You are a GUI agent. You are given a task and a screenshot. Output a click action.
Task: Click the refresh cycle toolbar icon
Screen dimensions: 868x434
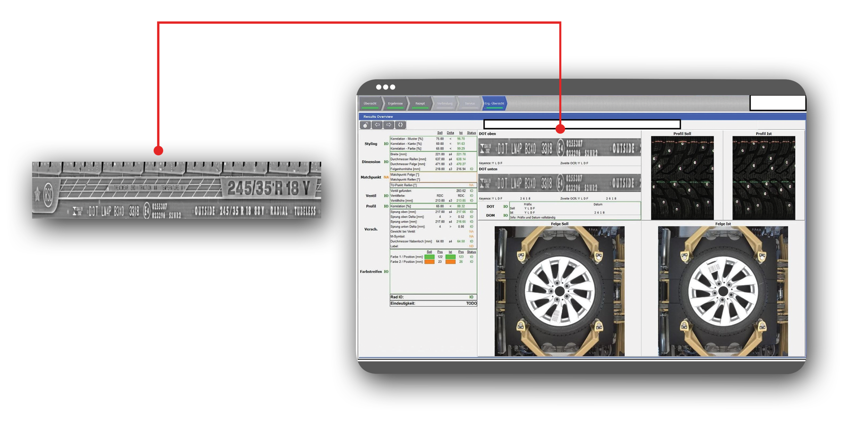(400, 125)
